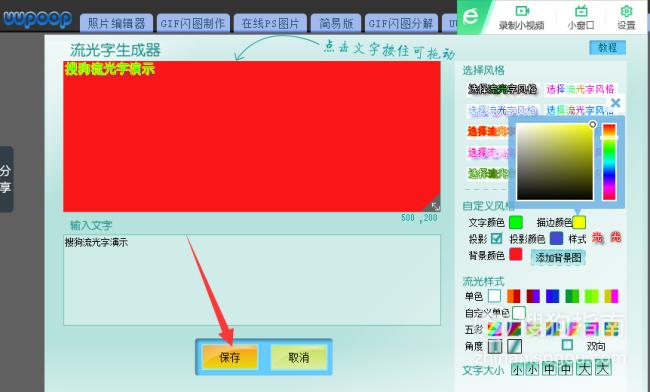
Task: Switch to the 简易版 tab
Action: tap(336, 23)
